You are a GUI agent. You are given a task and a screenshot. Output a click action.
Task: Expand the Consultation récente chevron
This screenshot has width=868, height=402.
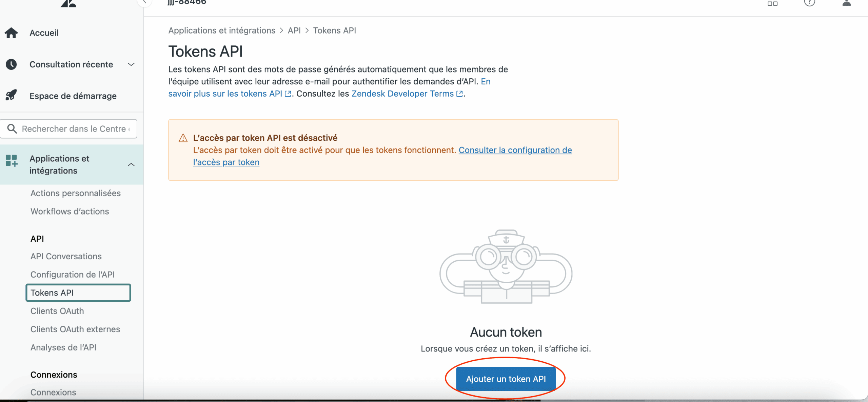tap(131, 64)
